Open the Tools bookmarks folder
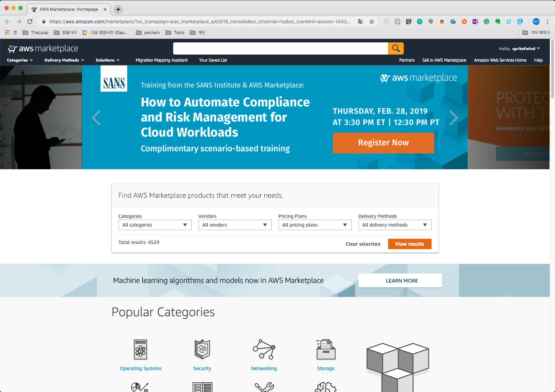 click(x=175, y=32)
